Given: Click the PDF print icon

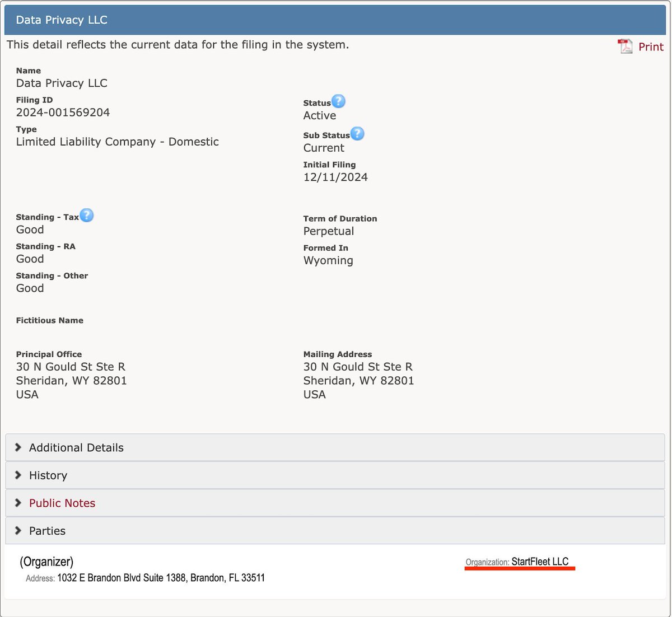Looking at the screenshot, I should tap(625, 46).
